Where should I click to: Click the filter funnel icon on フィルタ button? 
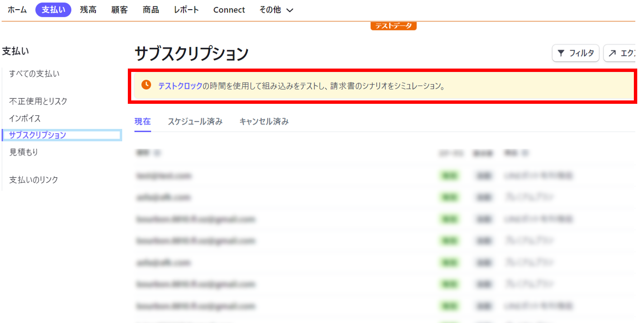(x=562, y=53)
